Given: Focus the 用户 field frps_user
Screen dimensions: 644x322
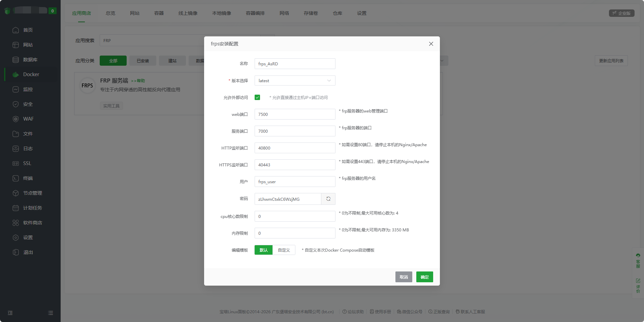Looking at the screenshot, I should point(295,182).
